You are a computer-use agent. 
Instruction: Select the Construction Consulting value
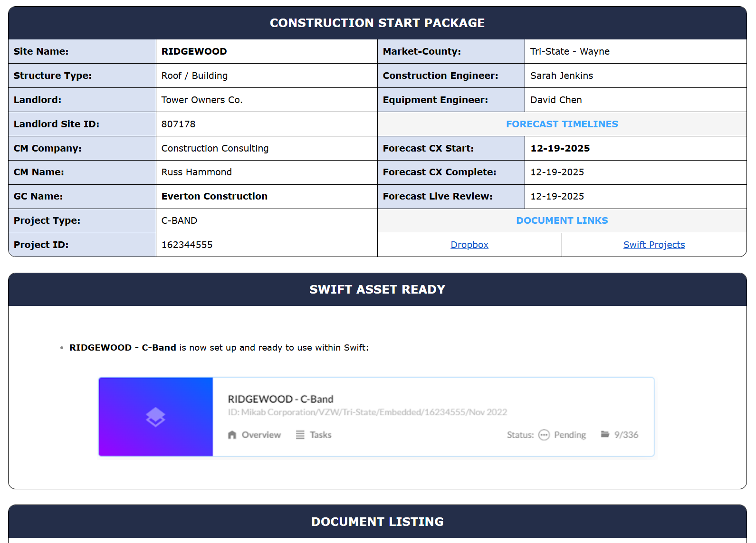click(215, 148)
